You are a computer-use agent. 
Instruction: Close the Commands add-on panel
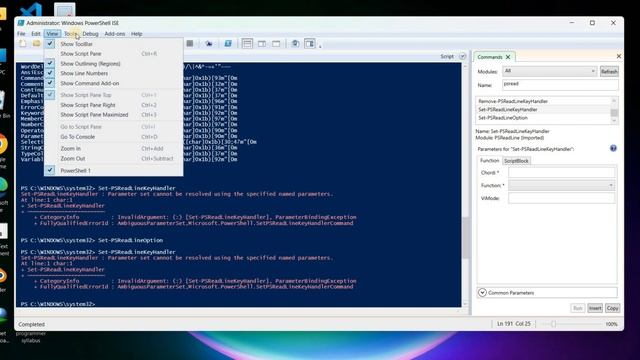[x=618, y=56]
